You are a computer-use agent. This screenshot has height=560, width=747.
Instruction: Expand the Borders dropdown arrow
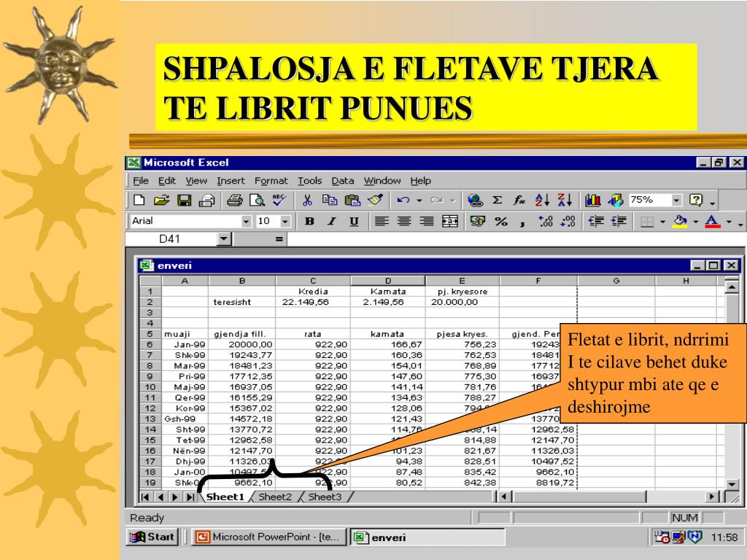pyautogui.click(x=662, y=222)
